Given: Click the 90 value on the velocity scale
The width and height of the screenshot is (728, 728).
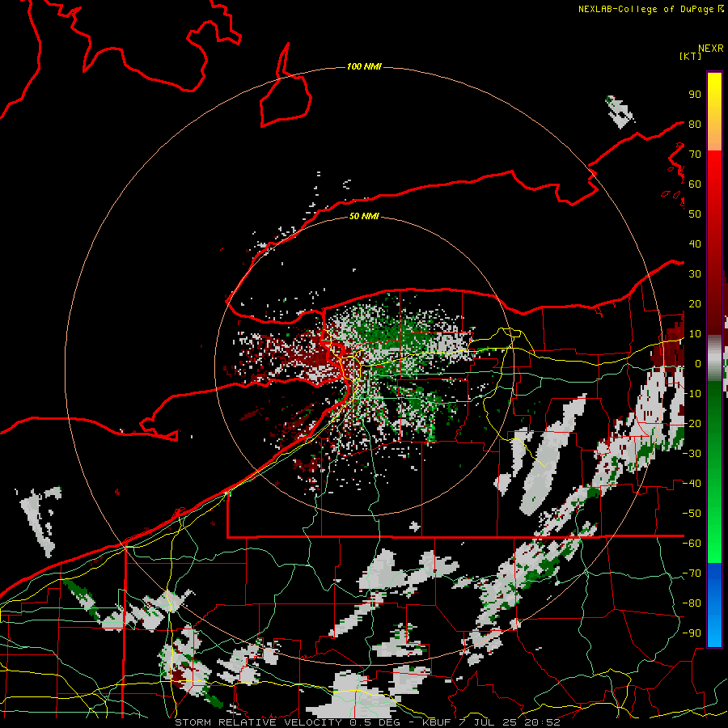Looking at the screenshot, I should coord(695,95).
